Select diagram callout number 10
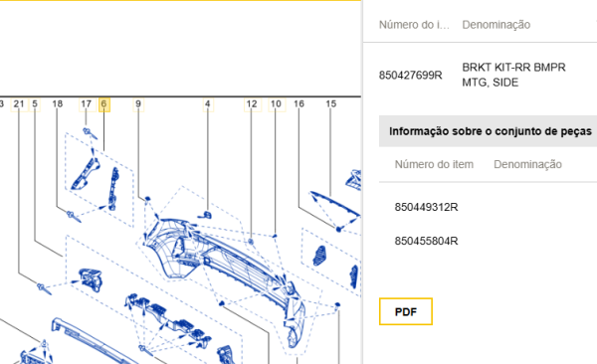The height and width of the screenshot is (364, 597). tap(276, 104)
